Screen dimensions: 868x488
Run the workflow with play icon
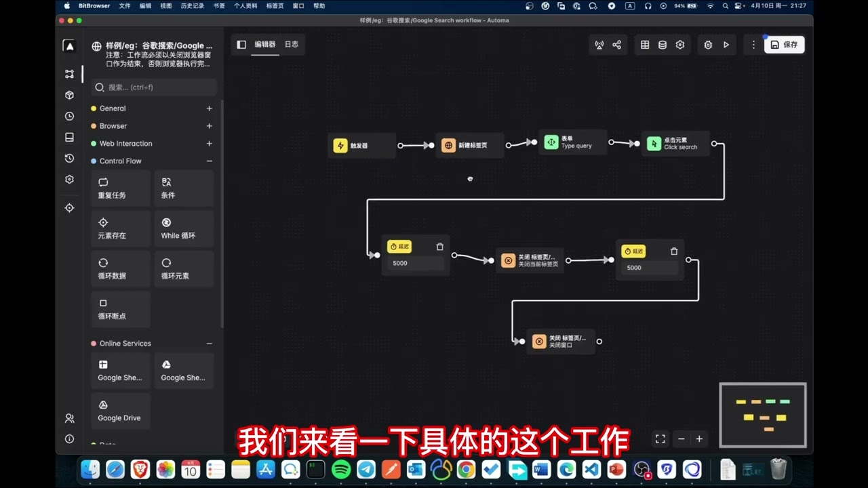click(x=726, y=45)
